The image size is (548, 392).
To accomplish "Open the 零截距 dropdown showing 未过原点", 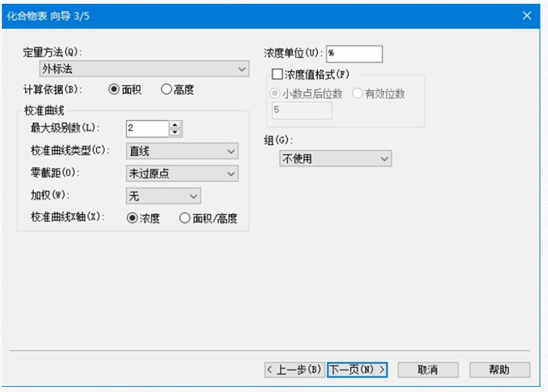I will tap(182, 173).
